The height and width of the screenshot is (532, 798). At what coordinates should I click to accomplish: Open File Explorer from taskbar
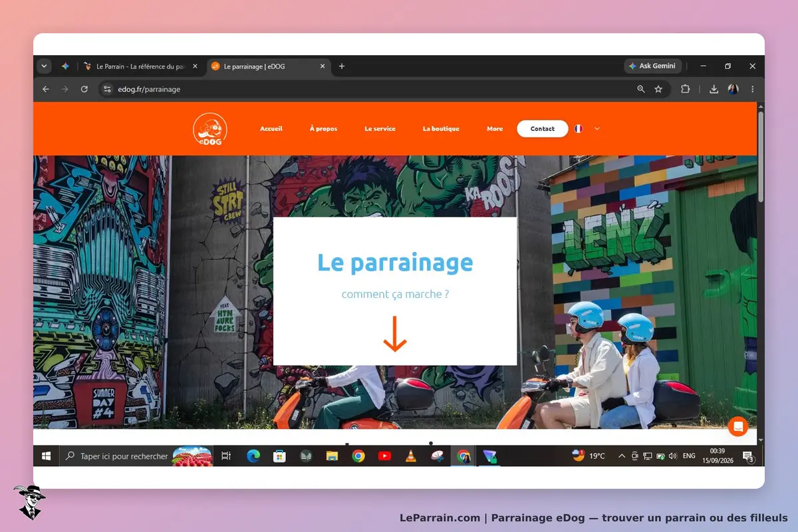332,456
